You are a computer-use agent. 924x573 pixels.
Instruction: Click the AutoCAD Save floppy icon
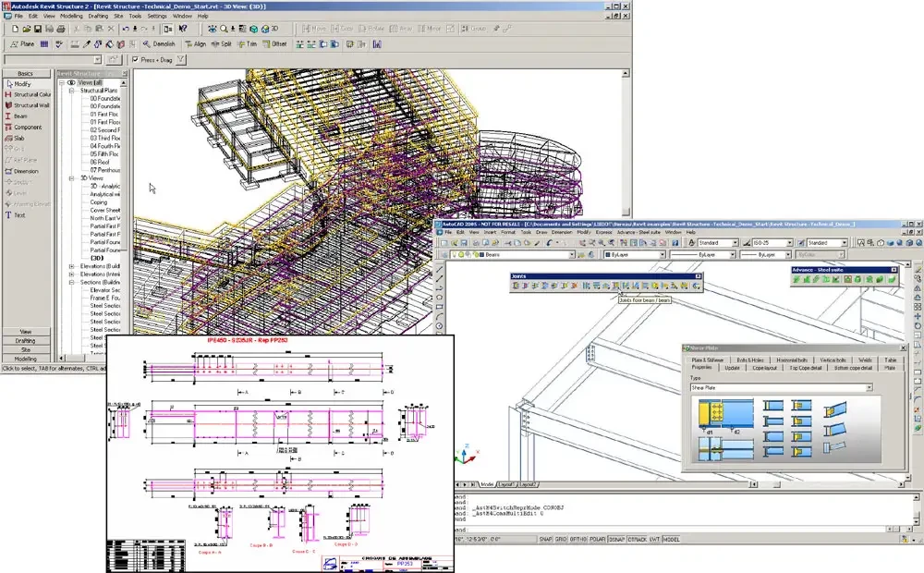(464, 243)
